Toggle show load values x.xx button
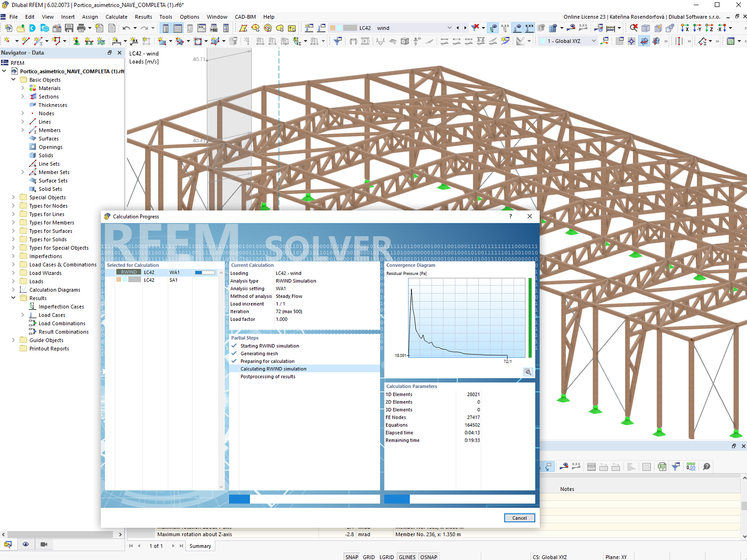This screenshot has width=747, height=560. [x=529, y=28]
